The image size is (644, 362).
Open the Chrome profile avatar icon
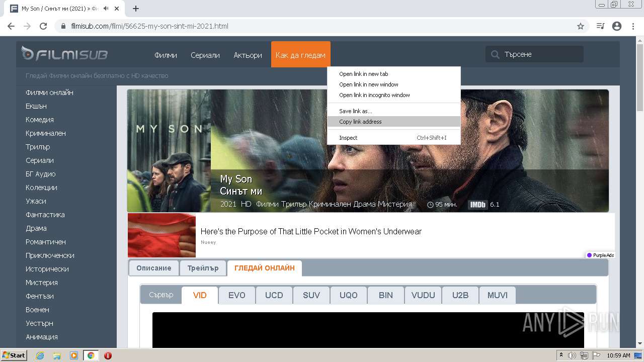617,26
